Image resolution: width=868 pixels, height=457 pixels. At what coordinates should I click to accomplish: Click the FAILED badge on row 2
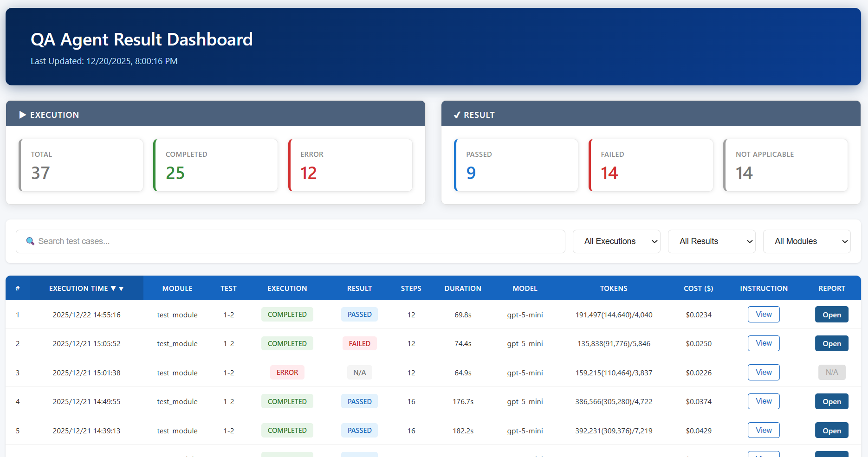(x=359, y=343)
